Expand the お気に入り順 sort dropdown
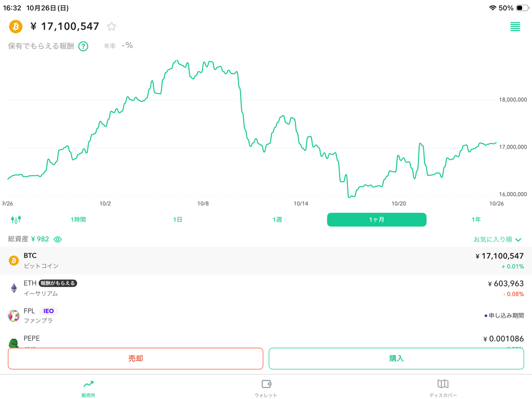This screenshot has width=532, height=399. [x=497, y=240]
